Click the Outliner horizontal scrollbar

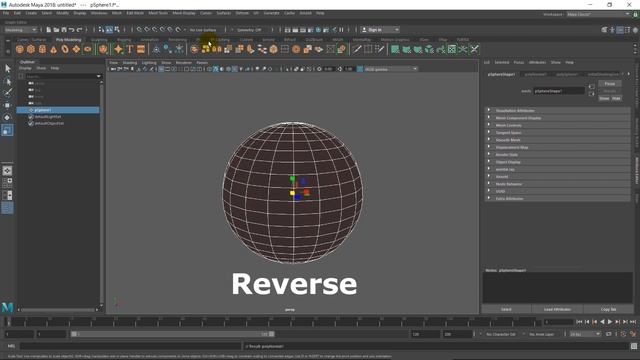coord(59,310)
